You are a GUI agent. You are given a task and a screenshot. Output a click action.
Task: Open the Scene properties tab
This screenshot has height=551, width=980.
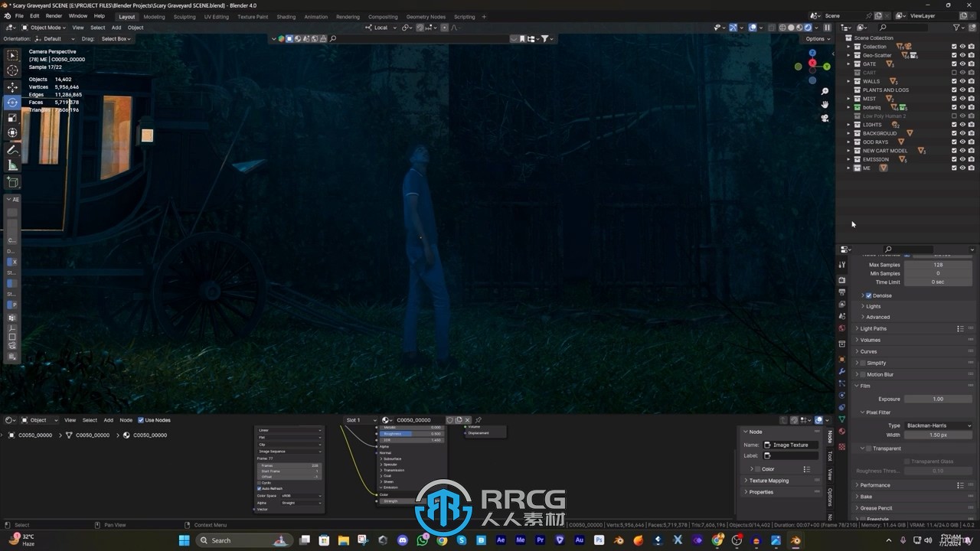click(x=842, y=317)
